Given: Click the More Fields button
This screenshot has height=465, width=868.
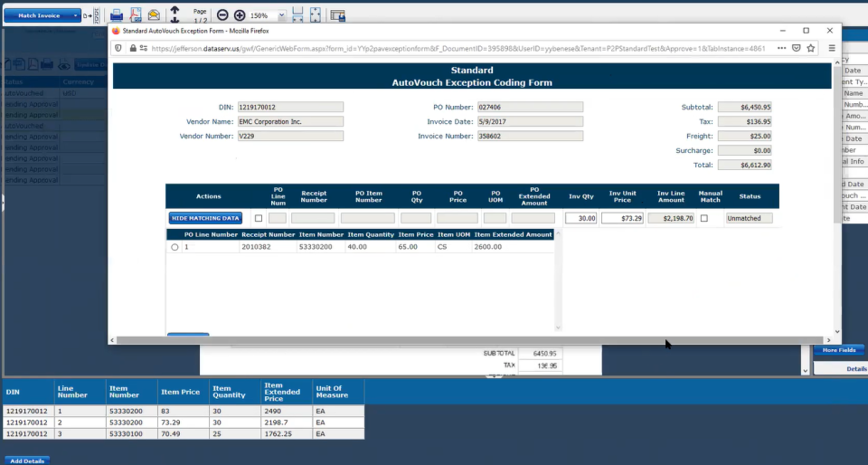Looking at the screenshot, I should point(839,350).
